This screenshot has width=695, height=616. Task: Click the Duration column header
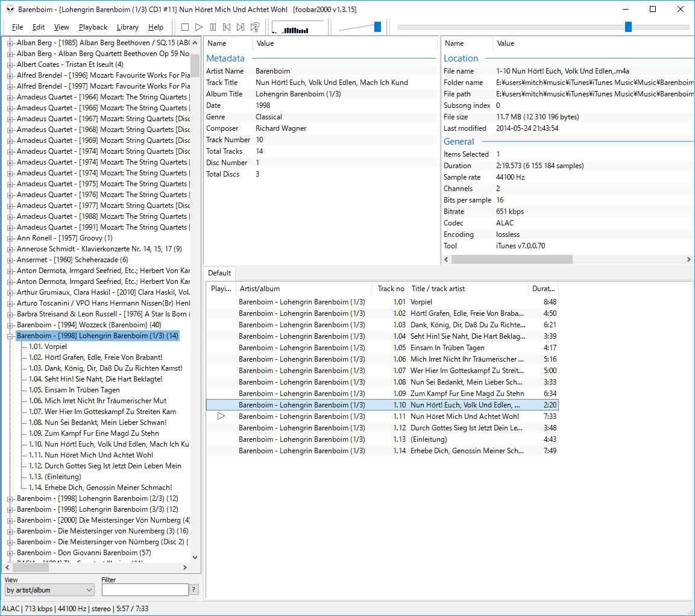tap(544, 289)
